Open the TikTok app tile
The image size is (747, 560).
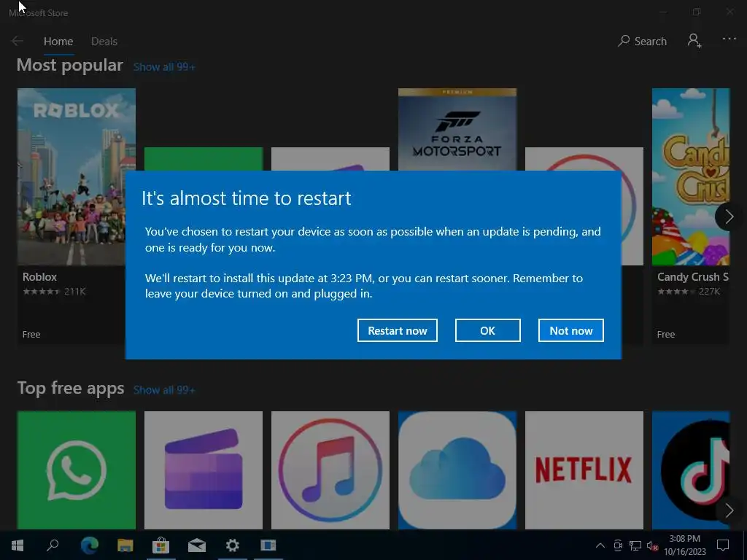tap(691, 470)
